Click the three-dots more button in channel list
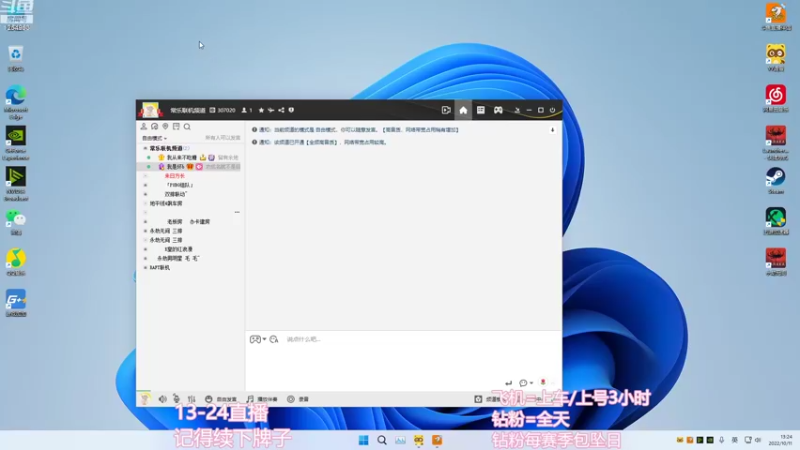The image size is (800, 450). [x=237, y=212]
